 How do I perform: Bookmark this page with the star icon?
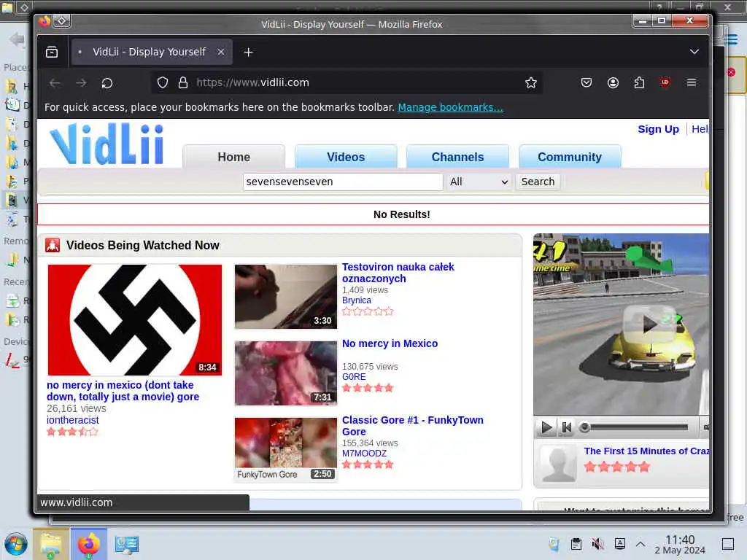coord(531,83)
